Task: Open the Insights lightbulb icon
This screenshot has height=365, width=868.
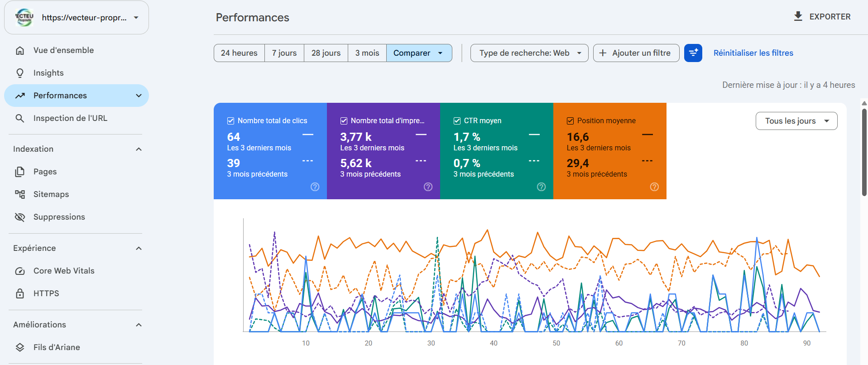Action: [x=20, y=73]
